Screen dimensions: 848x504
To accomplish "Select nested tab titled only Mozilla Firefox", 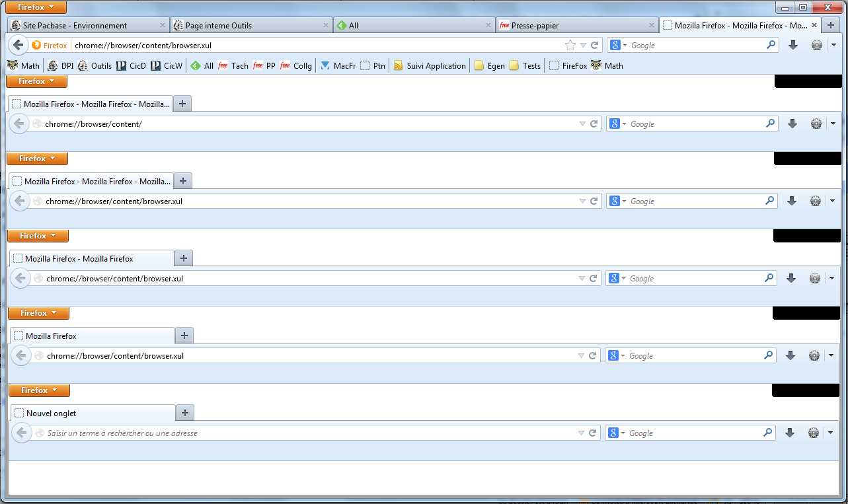I will [x=93, y=336].
